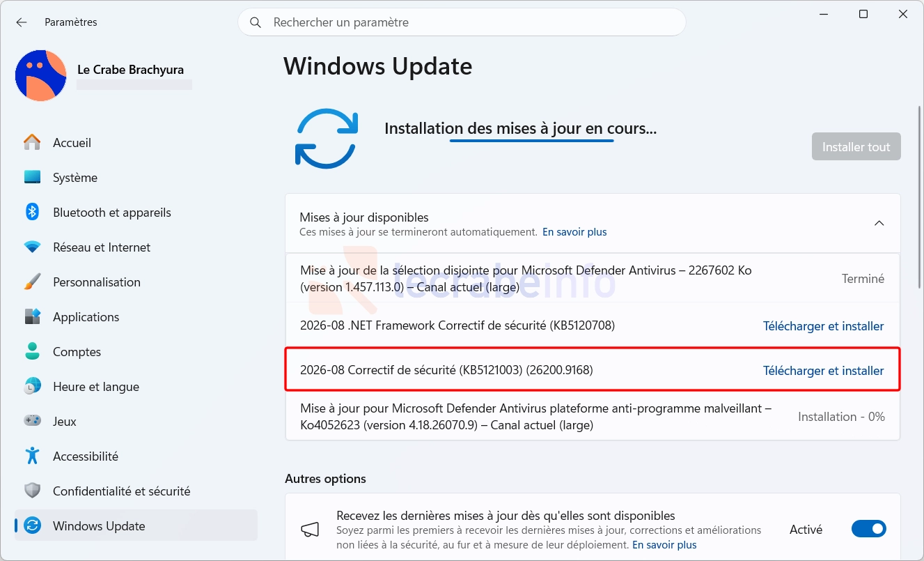
Task: Click the 'Autres options' heading
Action: coord(325,479)
